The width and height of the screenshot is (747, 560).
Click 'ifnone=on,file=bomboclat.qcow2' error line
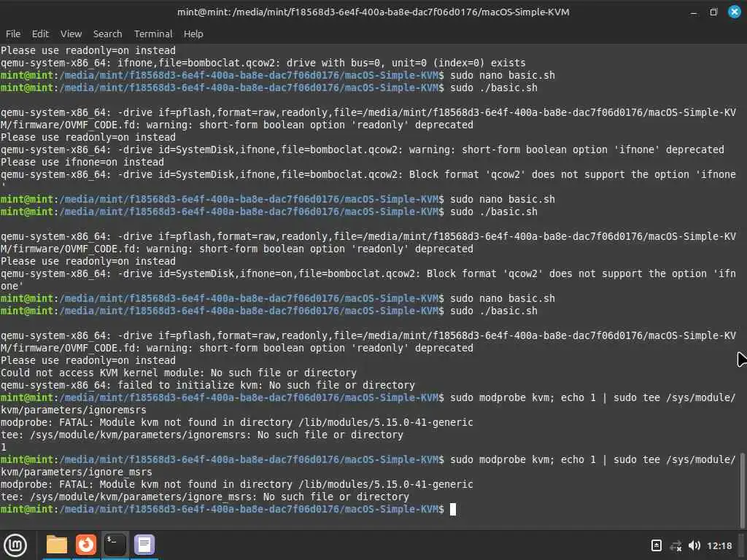[368, 279]
